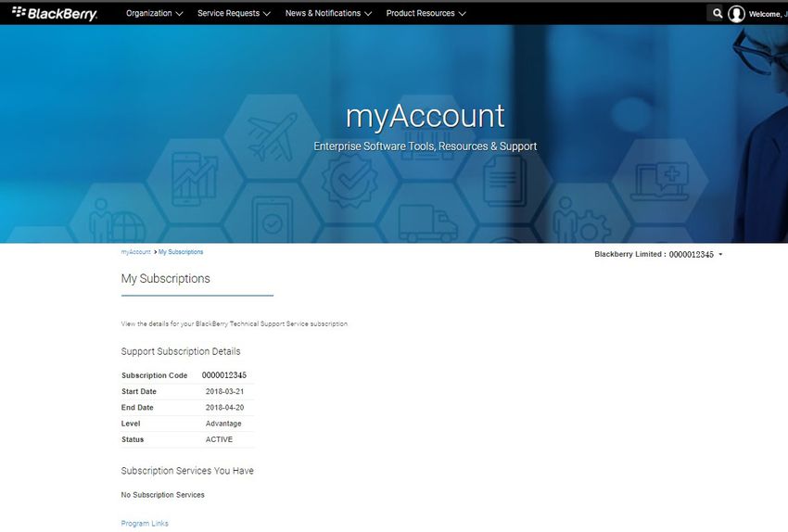The height and width of the screenshot is (532, 788).
Task: Click the BlackBerry logo
Action: pos(55,14)
